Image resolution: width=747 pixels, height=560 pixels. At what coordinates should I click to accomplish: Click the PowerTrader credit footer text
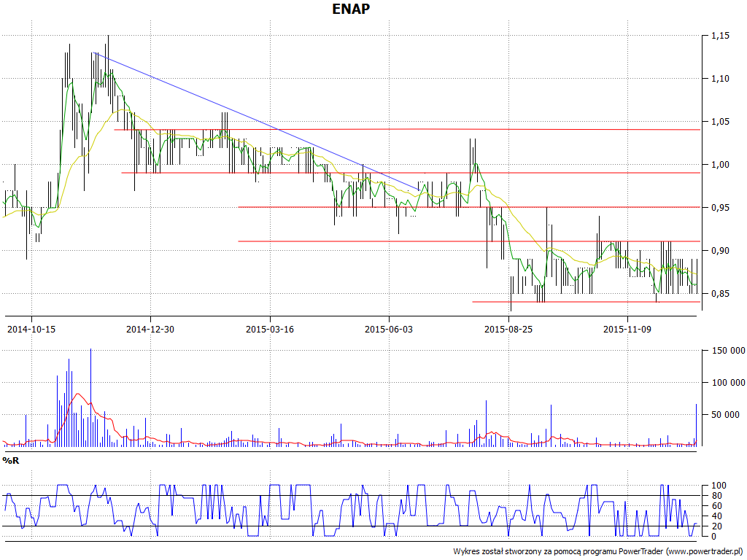click(x=598, y=551)
